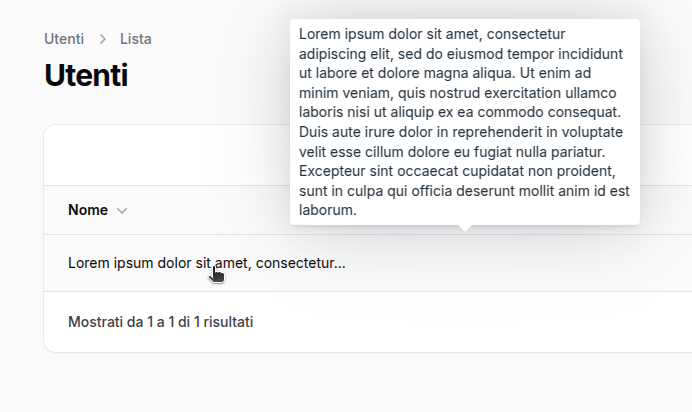Click the tooltip line starting Excepteur sint occaecat

click(x=457, y=171)
